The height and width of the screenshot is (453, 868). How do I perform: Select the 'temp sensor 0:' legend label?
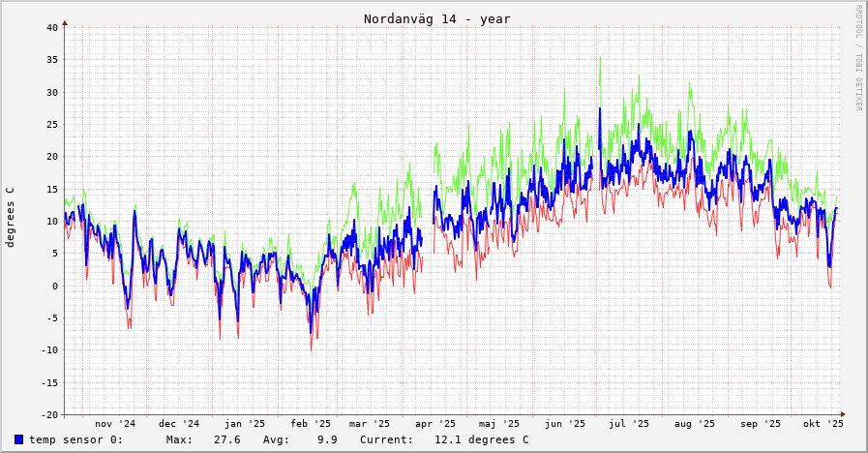tap(75, 439)
